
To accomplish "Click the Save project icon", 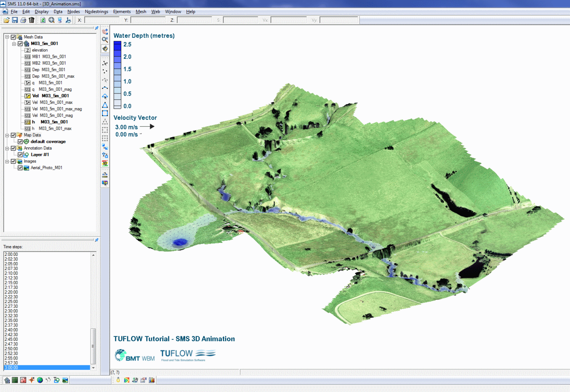I will [15, 20].
